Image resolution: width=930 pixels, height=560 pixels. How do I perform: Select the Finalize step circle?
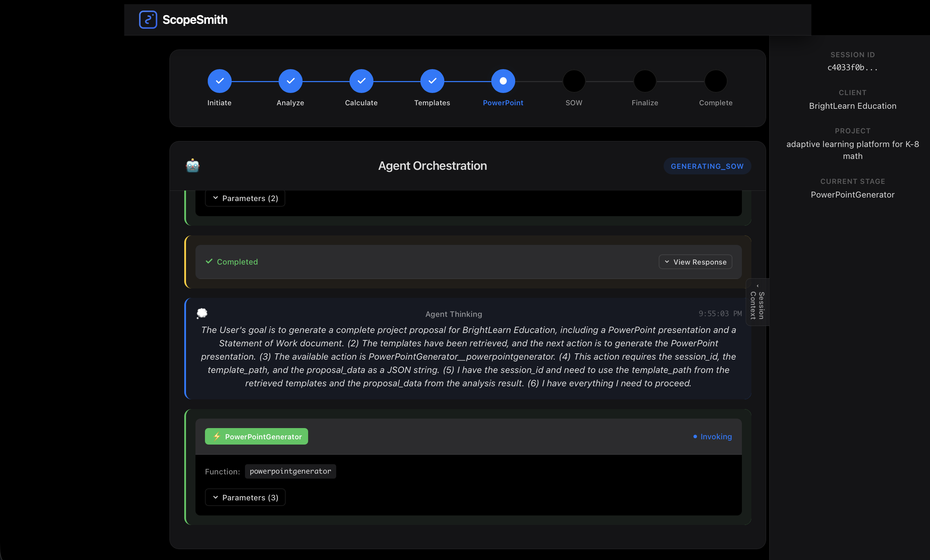click(645, 81)
